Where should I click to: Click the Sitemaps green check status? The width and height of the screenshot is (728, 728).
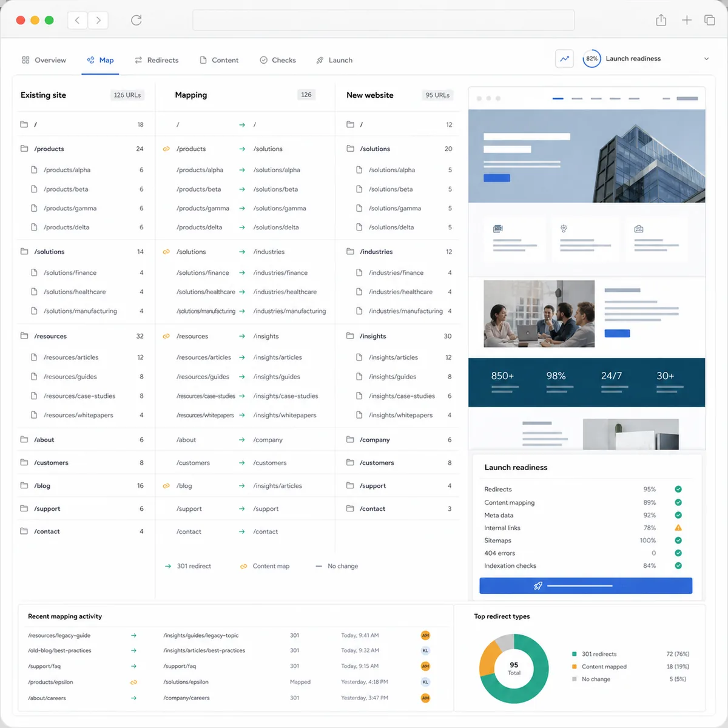pos(678,541)
